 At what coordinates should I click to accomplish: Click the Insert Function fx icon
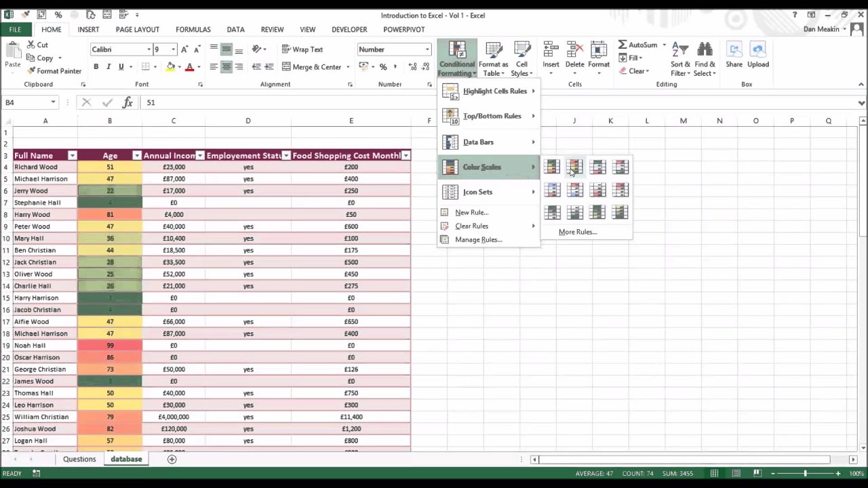(127, 102)
